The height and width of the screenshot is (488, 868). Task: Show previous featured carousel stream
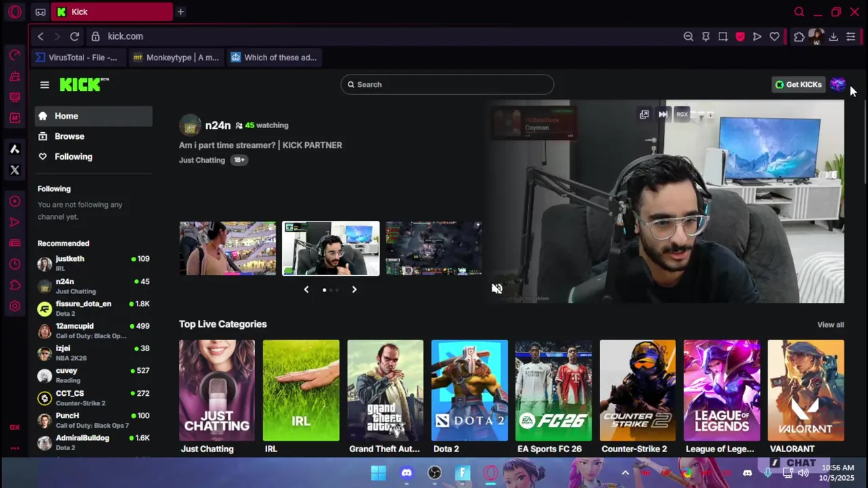tap(306, 289)
